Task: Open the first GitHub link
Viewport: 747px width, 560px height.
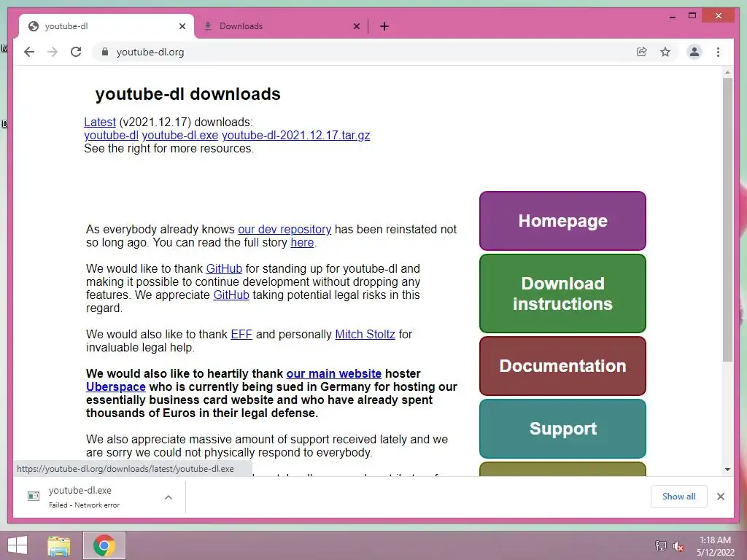Action: click(x=224, y=268)
